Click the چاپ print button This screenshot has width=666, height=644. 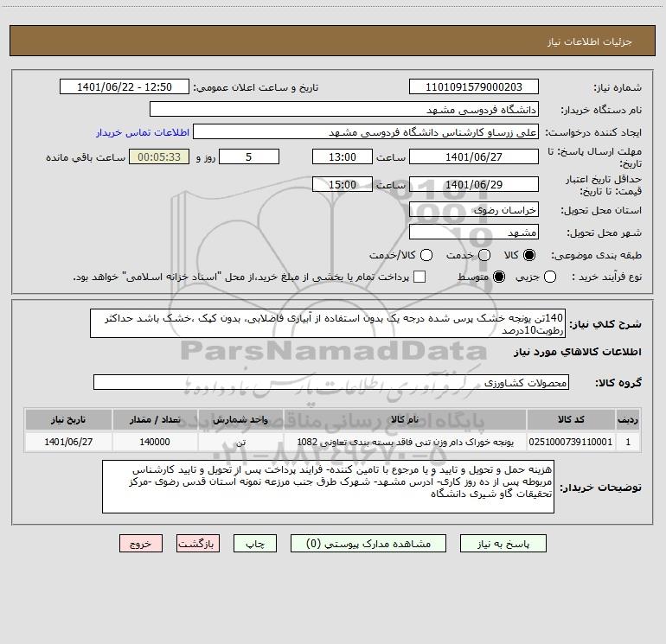click(255, 544)
